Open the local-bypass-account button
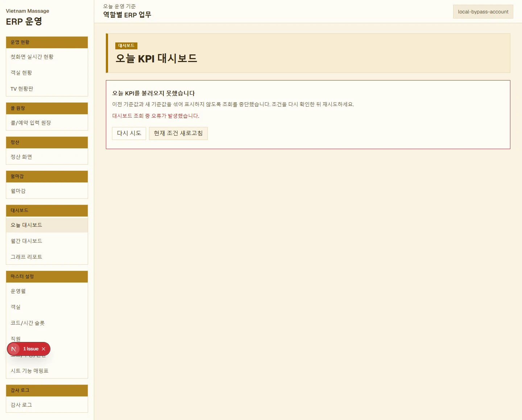This screenshot has height=420, width=522. (483, 12)
